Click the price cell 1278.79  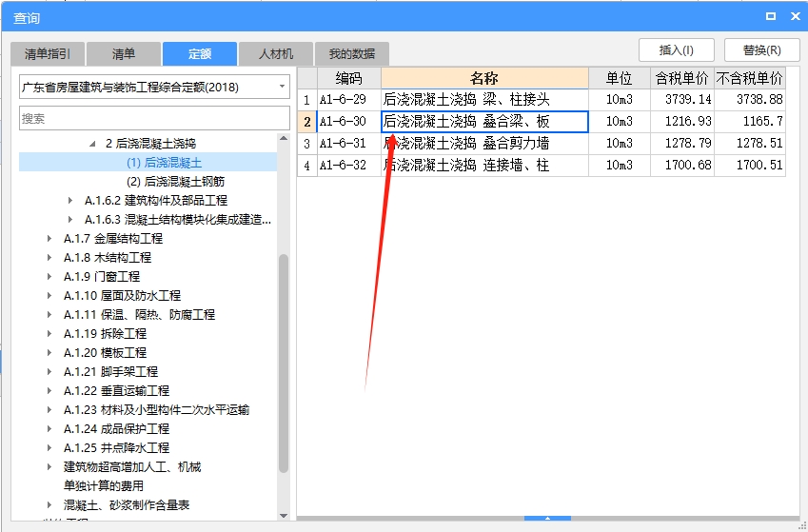tap(682, 144)
